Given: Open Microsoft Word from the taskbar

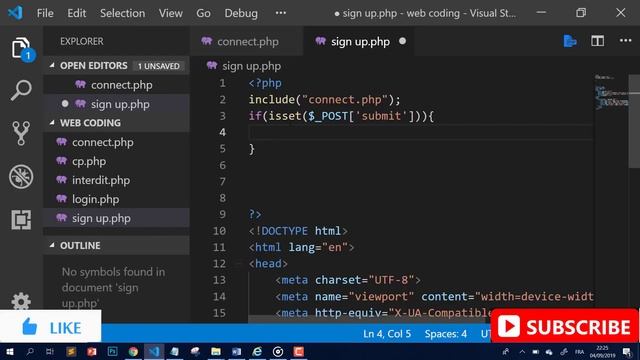Looking at the screenshot, I should click(236, 351).
